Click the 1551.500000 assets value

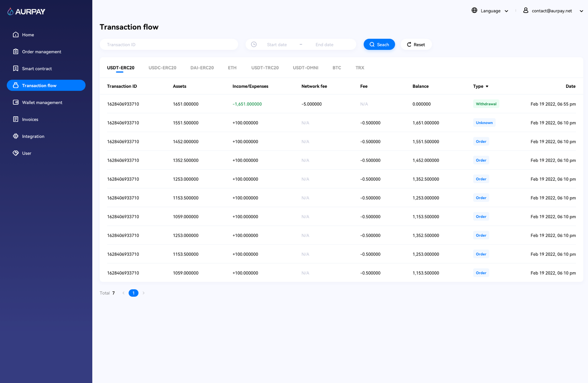tap(186, 123)
